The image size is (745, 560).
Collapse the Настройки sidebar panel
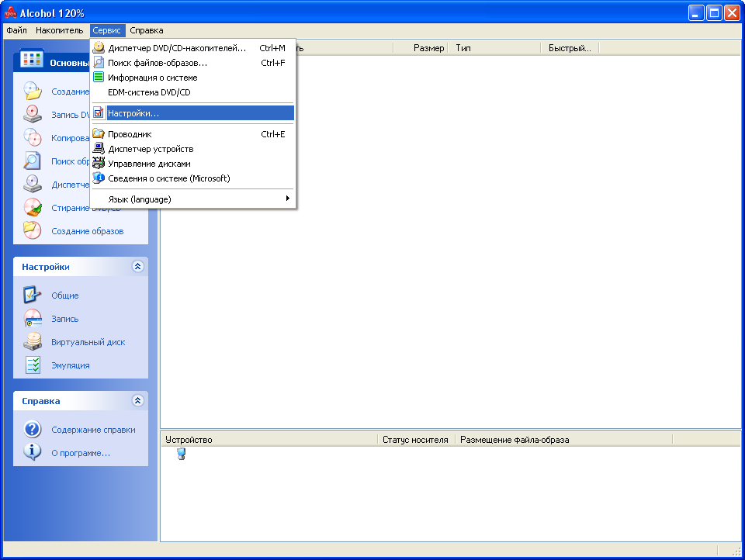click(x=138, y=267)
